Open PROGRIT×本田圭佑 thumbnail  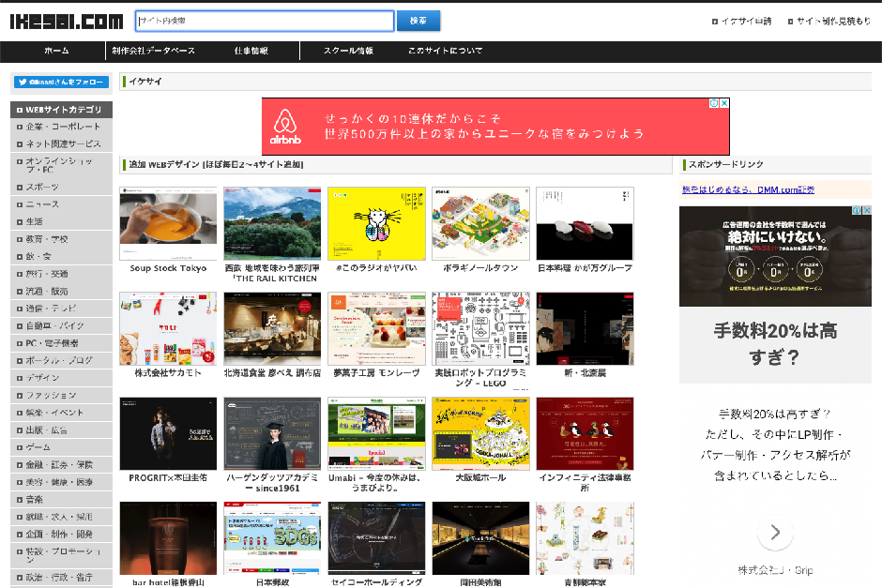[x=168, y=433]
